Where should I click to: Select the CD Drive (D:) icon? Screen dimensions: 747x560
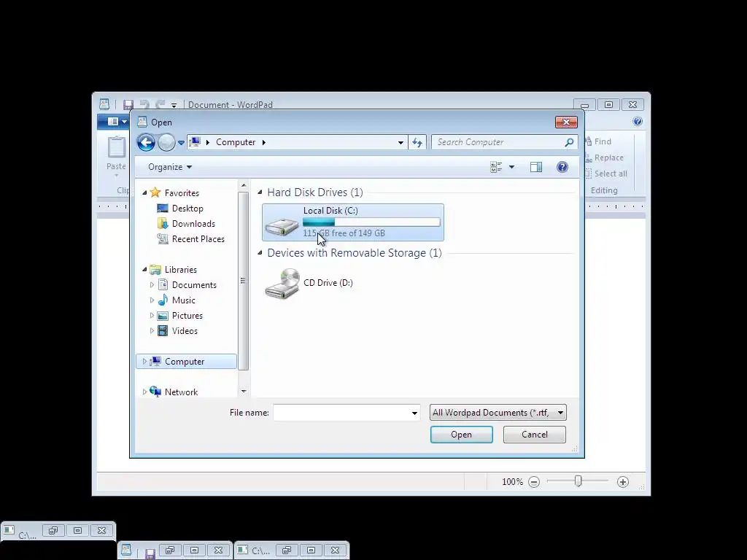pyautogui.click(x=282, y=284)
